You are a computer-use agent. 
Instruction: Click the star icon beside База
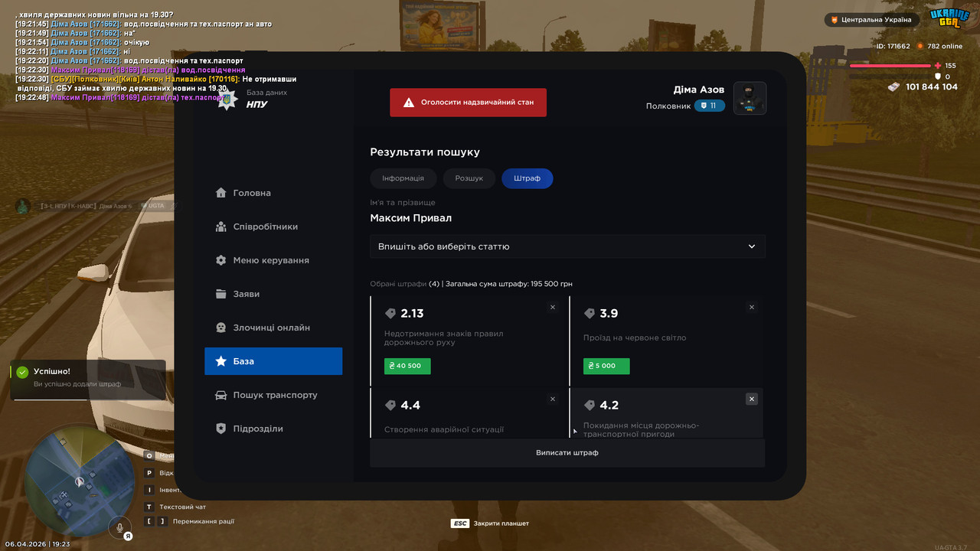(220, 361)
